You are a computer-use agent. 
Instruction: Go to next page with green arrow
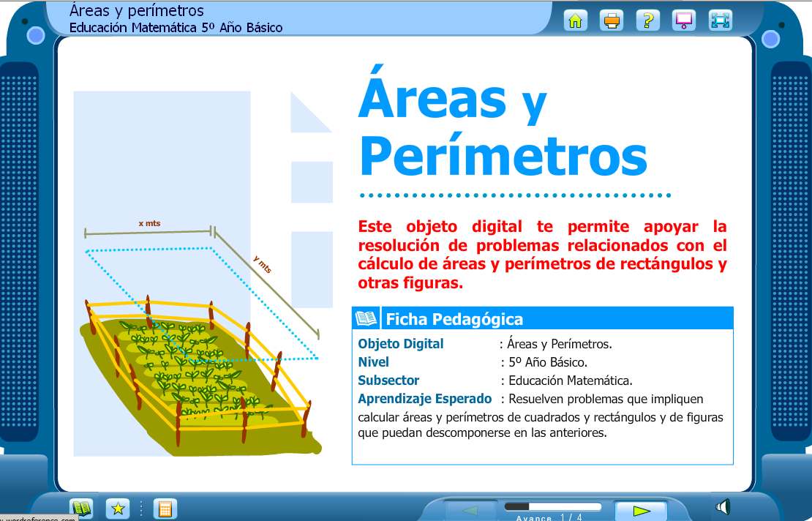pyautogui.click(x=641, y=510)
